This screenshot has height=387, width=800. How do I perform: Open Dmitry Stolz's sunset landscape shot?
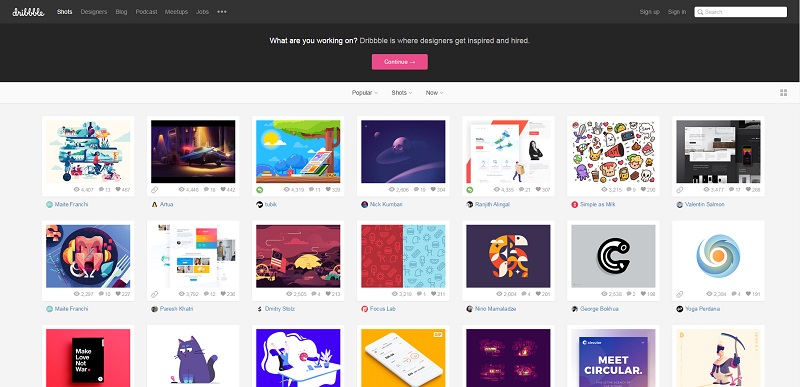click(x=298, y=256)
